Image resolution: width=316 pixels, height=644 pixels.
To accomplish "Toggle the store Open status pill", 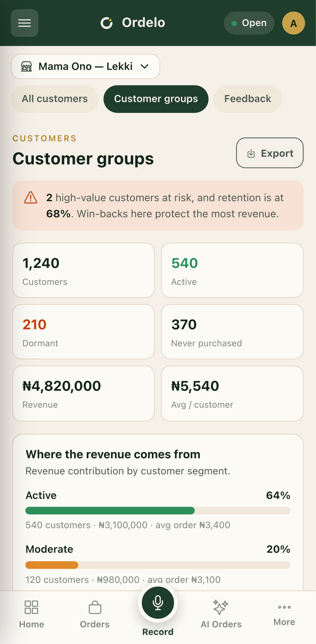I will coord(249,23).
